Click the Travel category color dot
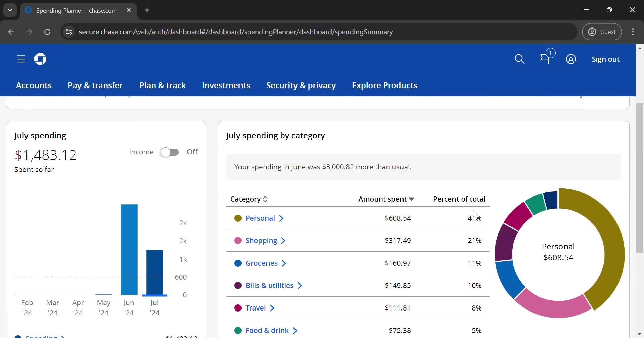The height and width of the screenshot is (338, 644). [x=238, y=308]
